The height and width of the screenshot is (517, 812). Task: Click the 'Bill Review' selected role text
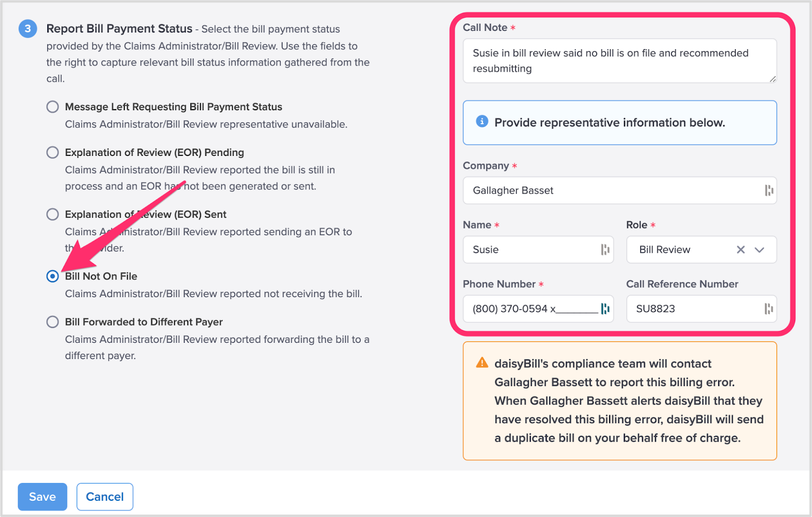pos(665,249)
